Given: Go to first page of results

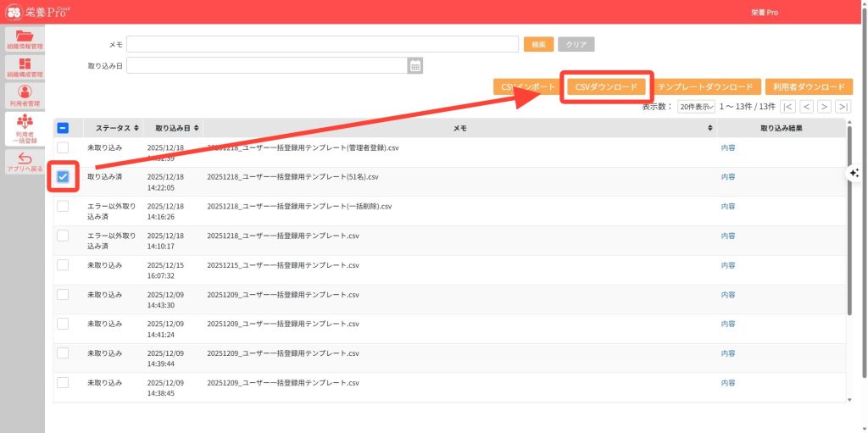Looking at the screenshot, I should click(x=788, y=107).
